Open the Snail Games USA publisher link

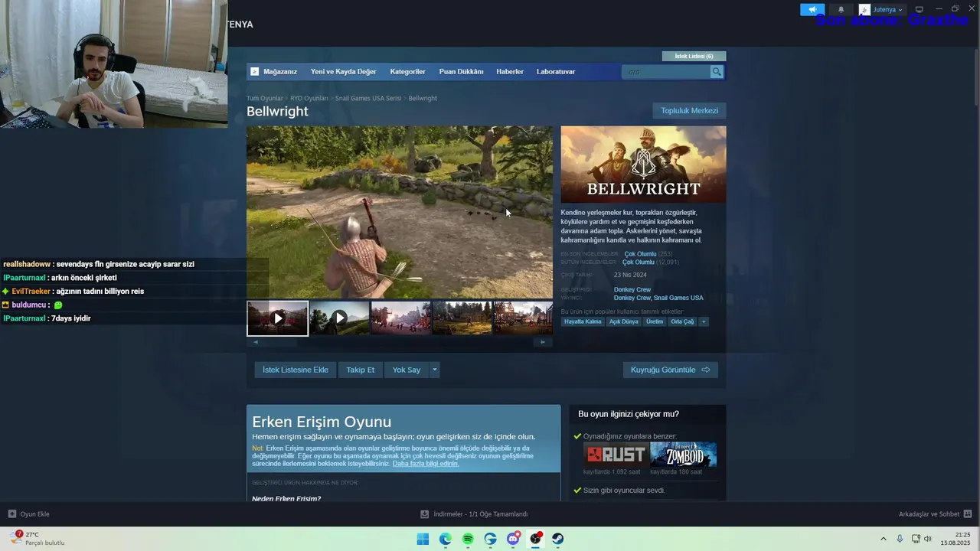(x=678, y=298)
